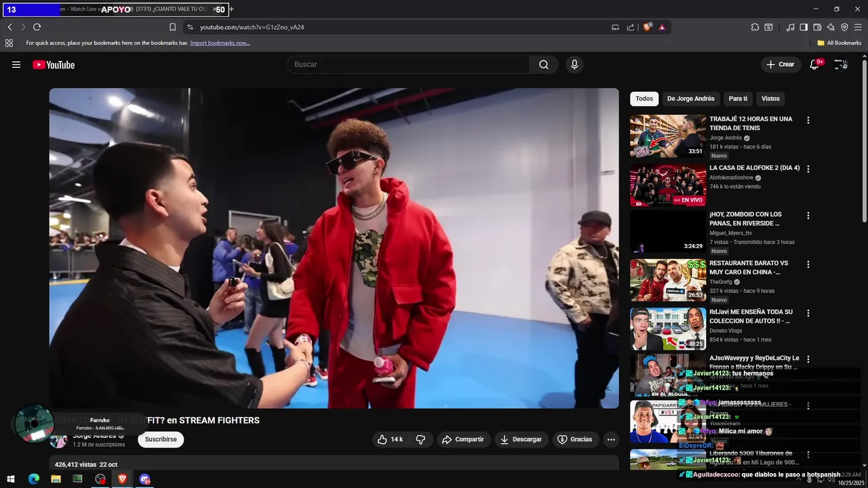868x488 pixels.
Task: Open the YouTube guide hamburger menu
Action: click(x=16, y=64)
